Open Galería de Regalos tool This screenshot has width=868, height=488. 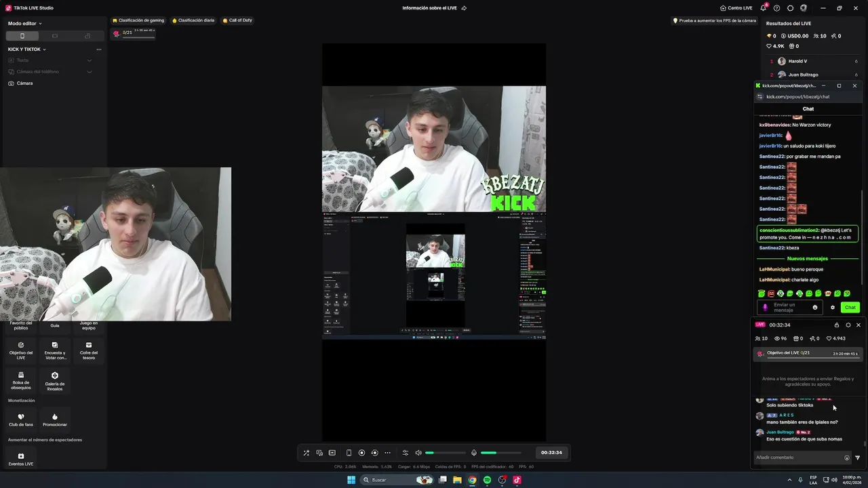tap(55, 380)
